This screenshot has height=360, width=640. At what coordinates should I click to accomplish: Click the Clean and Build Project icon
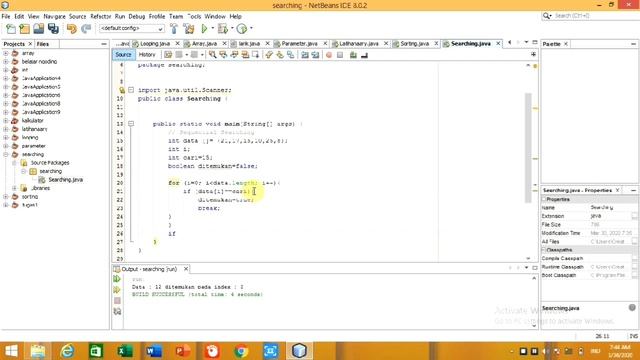click(189, 29)
